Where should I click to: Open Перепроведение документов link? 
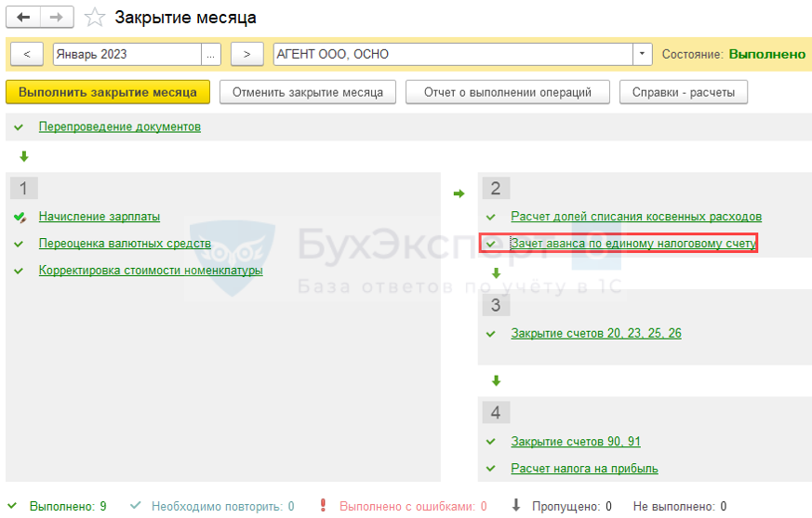coord(120,126)
